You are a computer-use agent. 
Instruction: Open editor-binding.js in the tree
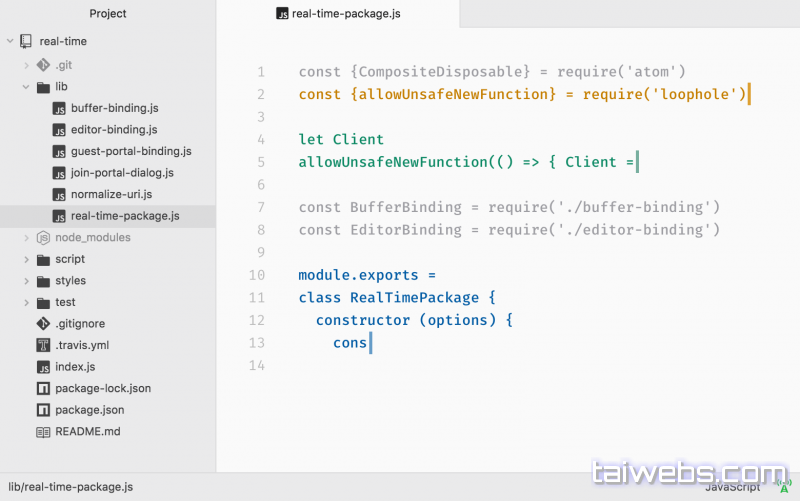[x=113, y=130]
